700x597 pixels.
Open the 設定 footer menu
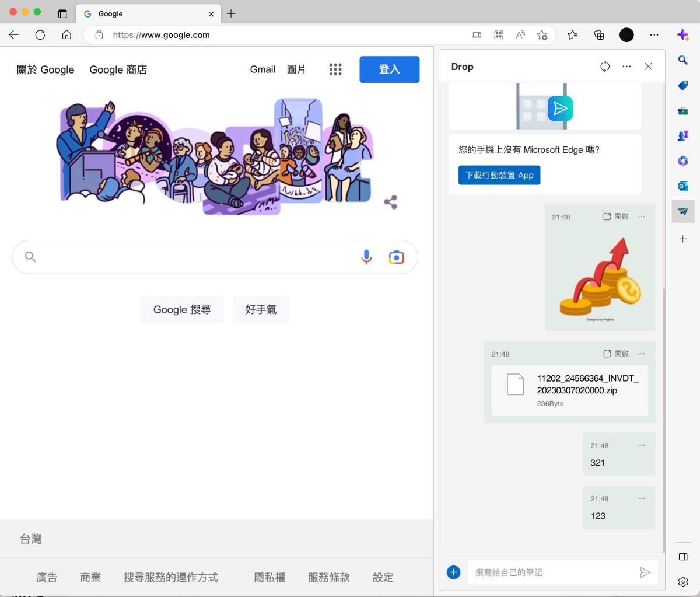tap(383, 577)
